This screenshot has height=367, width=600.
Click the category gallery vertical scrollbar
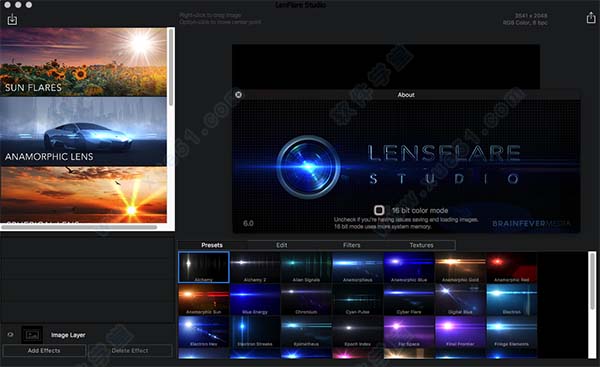pyautogui.click(x=171, y=67)
